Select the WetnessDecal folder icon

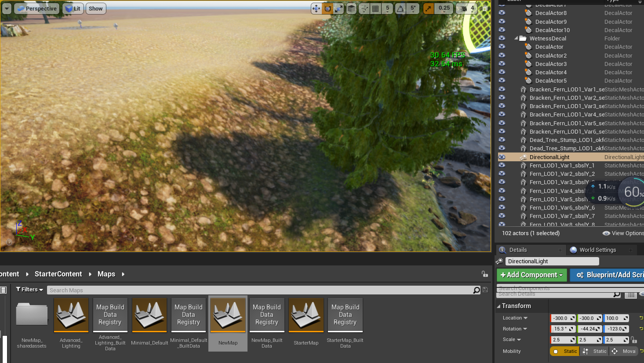[523, 38]
